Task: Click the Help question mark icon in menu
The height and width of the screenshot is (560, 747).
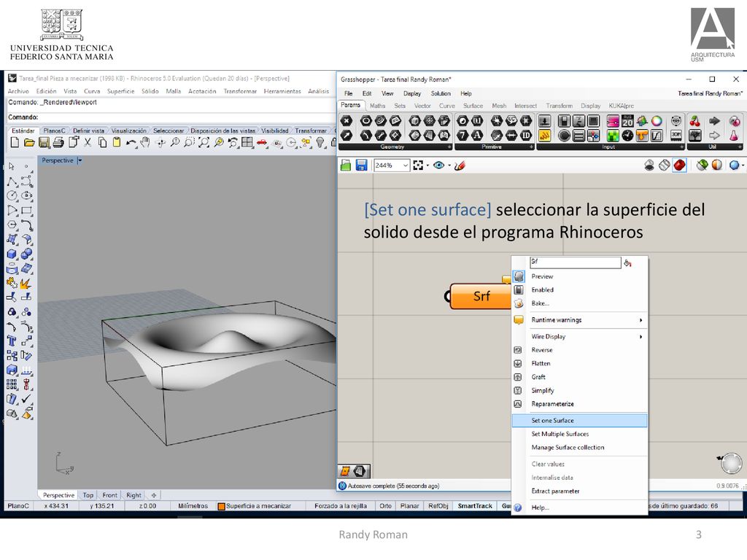Action: [518, 507]
